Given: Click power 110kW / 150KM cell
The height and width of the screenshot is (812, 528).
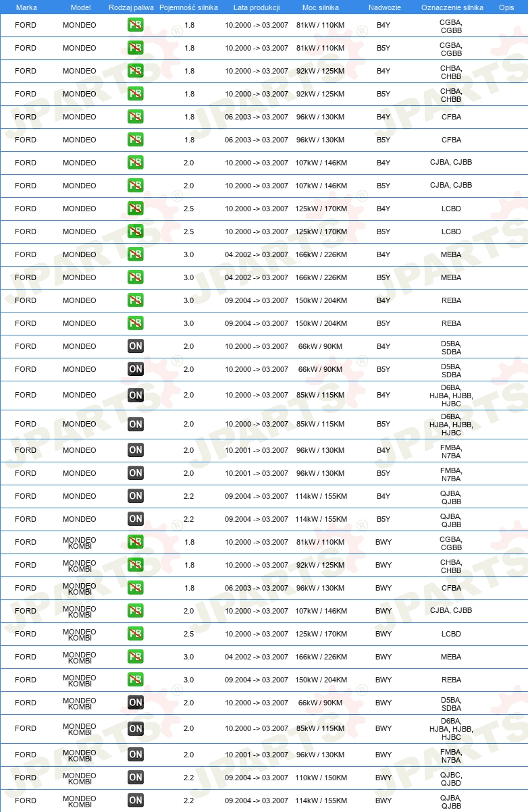Looking at the screenshot, I should click(321, 778).
